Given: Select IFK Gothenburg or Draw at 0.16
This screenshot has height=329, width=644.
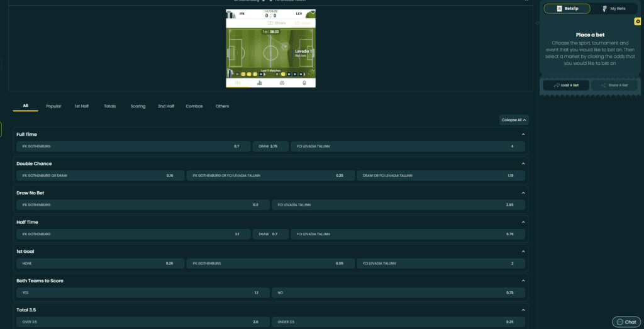Looking at the screenshot, I should click(100, 176).
